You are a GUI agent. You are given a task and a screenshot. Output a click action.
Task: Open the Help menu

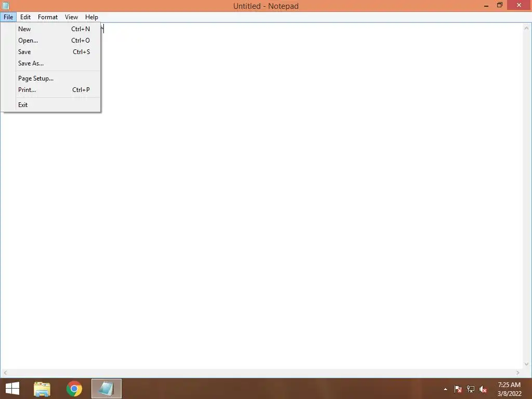coord(91,17)
